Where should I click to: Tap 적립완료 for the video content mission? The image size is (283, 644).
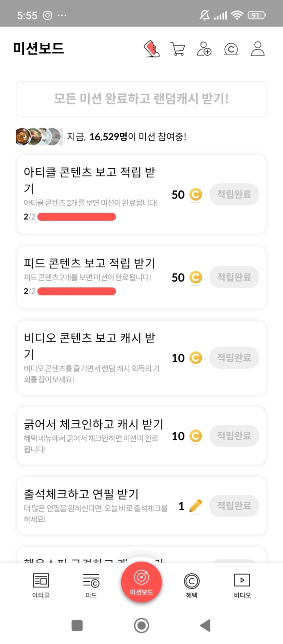234,358
